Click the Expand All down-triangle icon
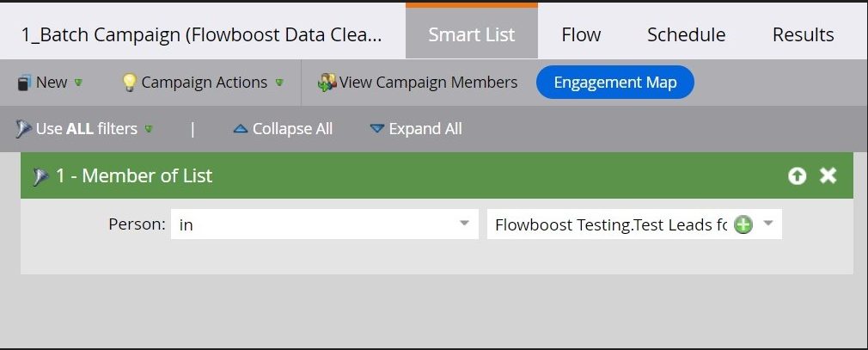 coord(377,129)
